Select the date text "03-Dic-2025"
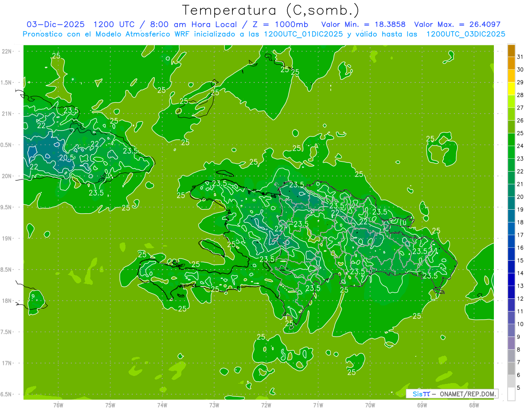Viewport: 532px width, 411px height. tap(55, 24)
